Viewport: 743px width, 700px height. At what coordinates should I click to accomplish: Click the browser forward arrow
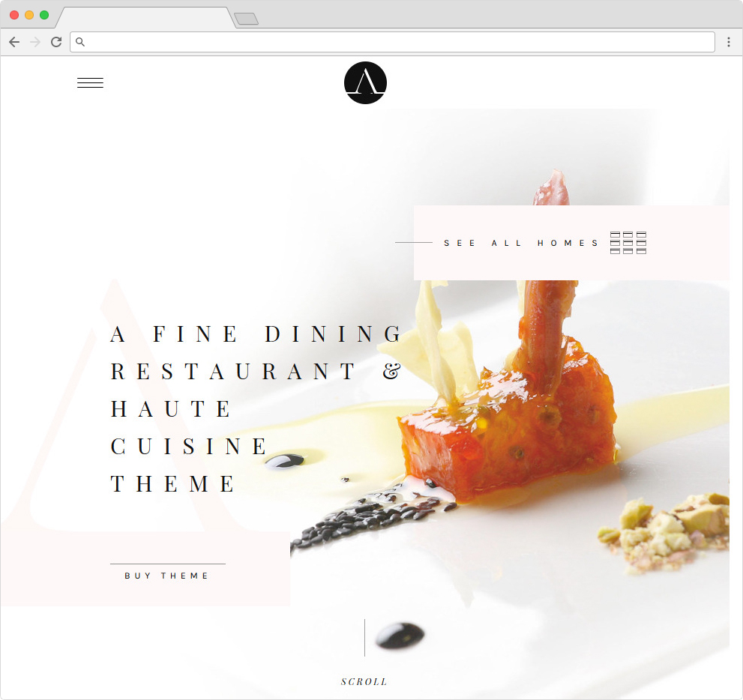[x=35, y=42]
